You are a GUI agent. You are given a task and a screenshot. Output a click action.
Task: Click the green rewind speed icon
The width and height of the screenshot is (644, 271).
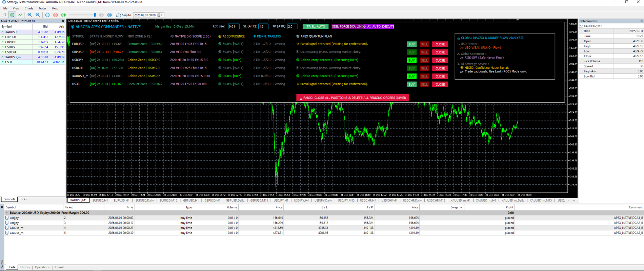point(64,15)
